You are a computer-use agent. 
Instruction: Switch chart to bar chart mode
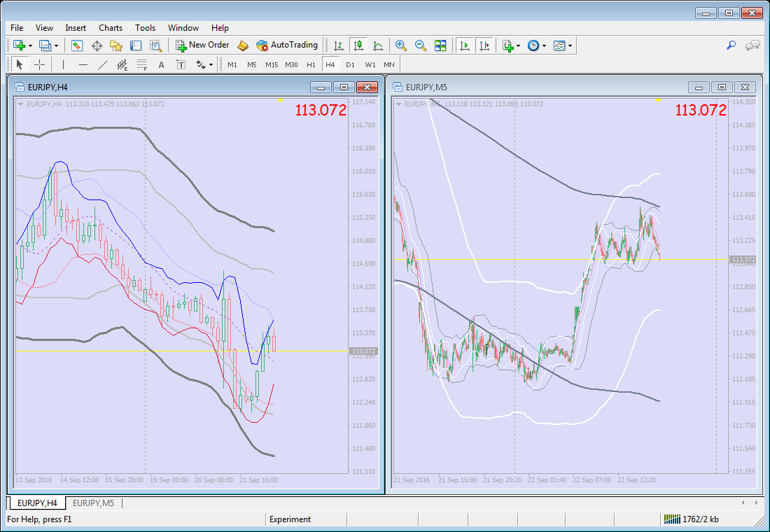coord(339,45)
